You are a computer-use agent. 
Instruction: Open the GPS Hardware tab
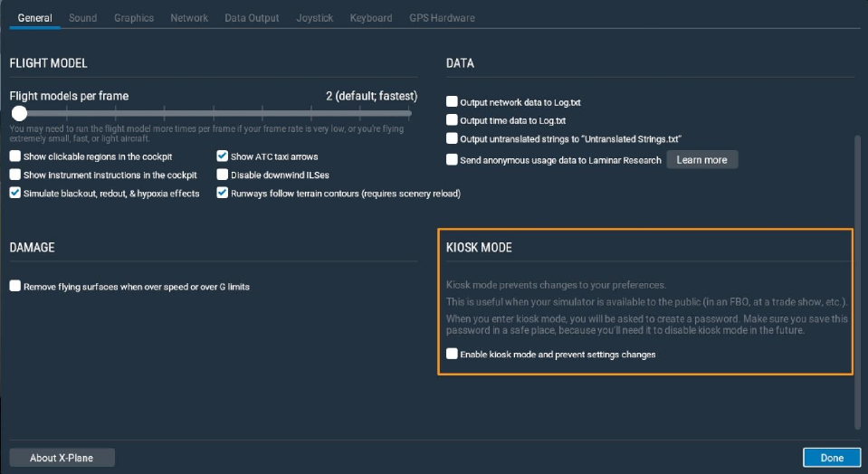point(442,18)
